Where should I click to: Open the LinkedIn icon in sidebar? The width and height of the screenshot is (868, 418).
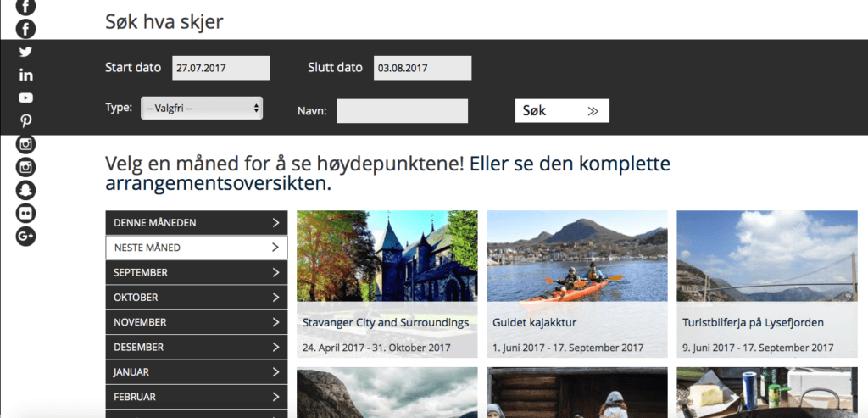click(25, 75)
